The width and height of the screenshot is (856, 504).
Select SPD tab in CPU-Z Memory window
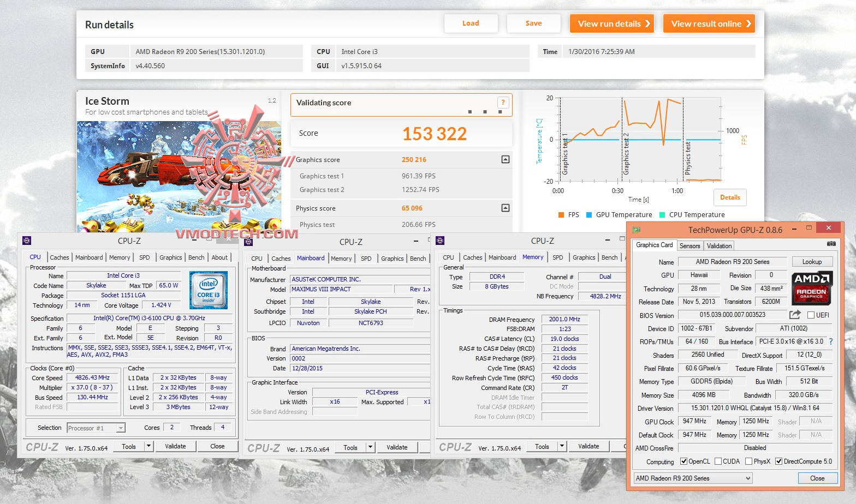557,257
